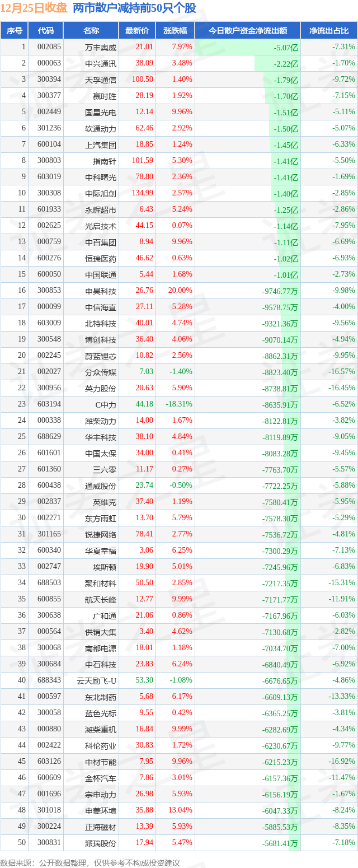Screen dimensions: 358x868
Task: Click stock code 688629
Action: click(48, 437)
